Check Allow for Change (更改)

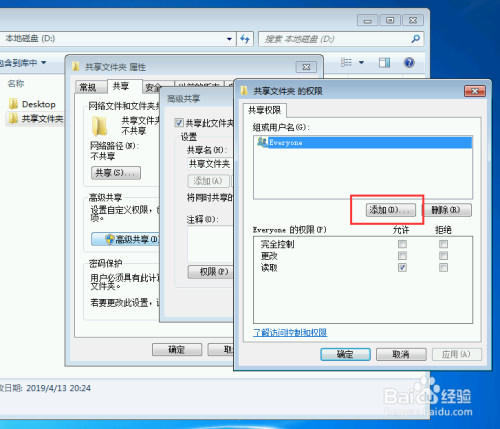point(402,256)
